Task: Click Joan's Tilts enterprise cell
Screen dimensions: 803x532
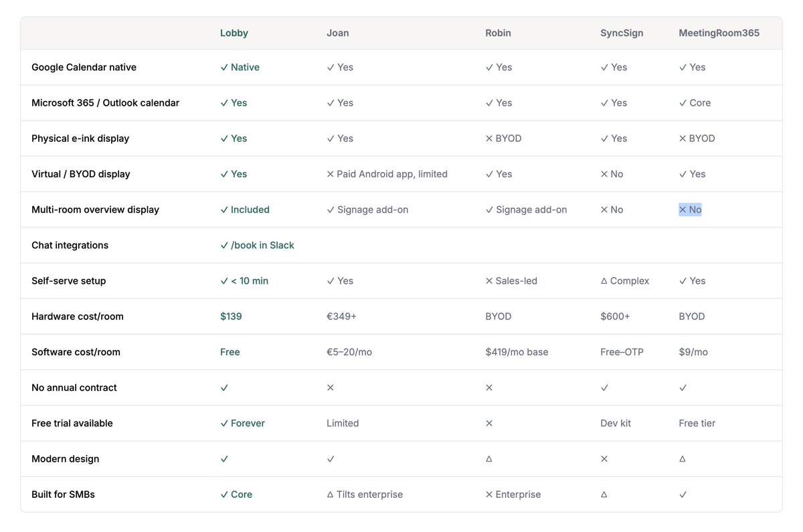Action: 365,495
